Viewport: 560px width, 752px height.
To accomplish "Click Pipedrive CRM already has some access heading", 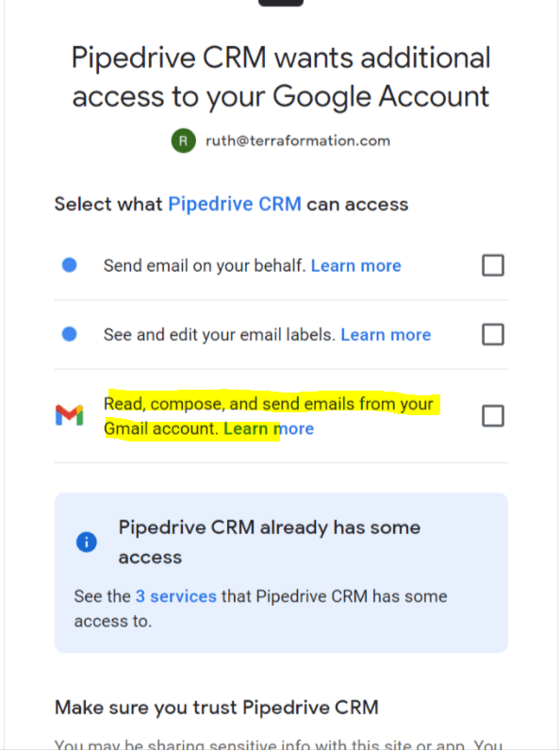I will pos(270,542).
